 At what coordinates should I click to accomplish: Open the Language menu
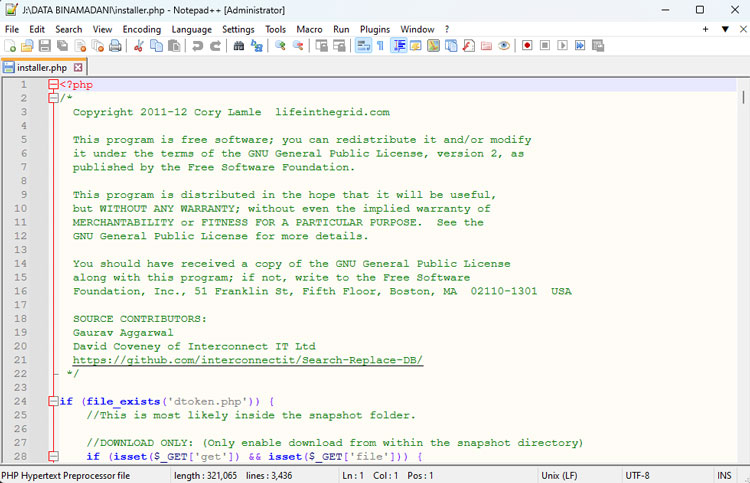click(x=191, y=29)
